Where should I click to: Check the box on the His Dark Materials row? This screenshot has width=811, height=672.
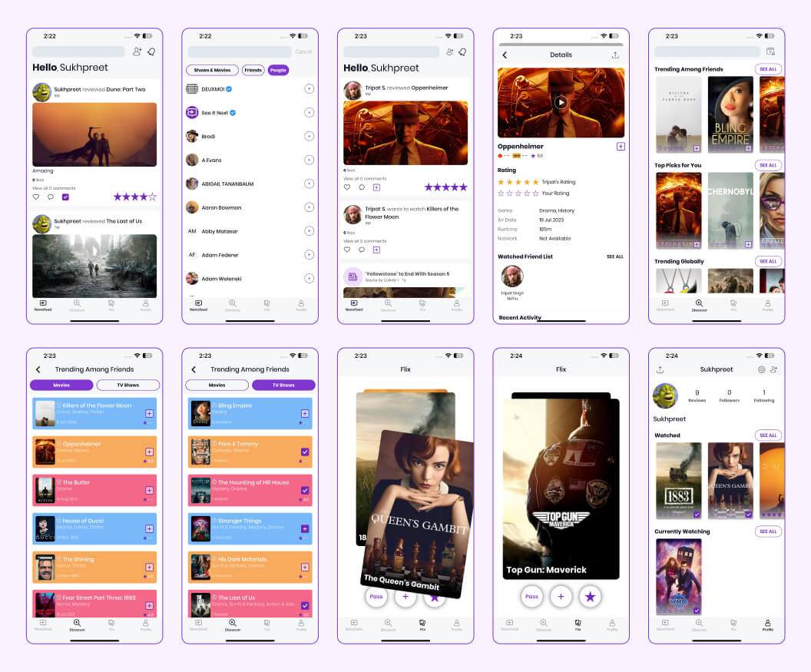point(305,568)
